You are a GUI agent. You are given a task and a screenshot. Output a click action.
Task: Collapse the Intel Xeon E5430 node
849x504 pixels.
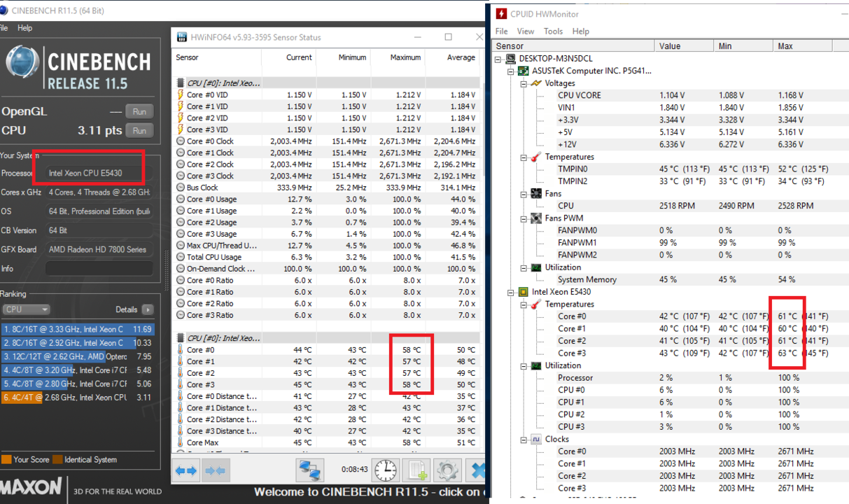(511, 292)
